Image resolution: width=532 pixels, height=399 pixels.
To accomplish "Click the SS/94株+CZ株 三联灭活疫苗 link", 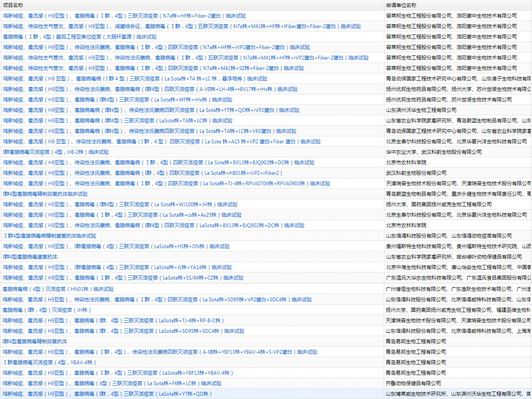I will click(x=123, y=278).
